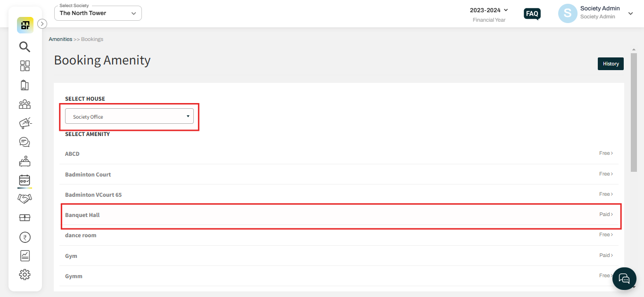Open the announcements megaphone icon
This screenshot has width=644, height=297.
click(x=25, y=123)
